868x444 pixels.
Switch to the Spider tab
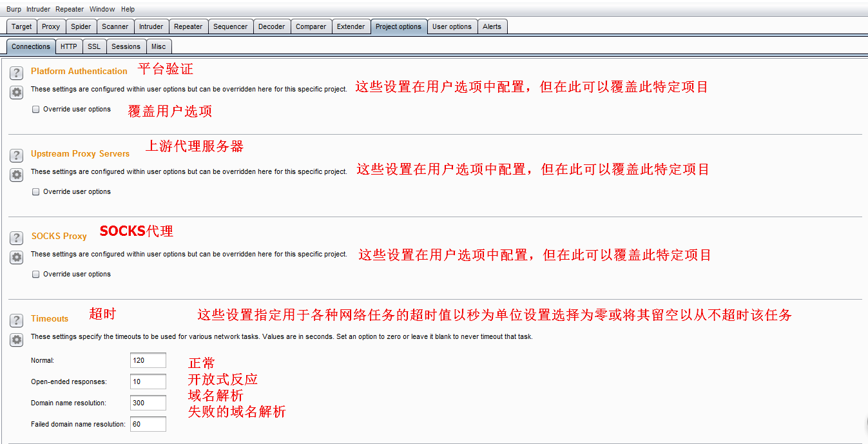(x=81, y=26)
